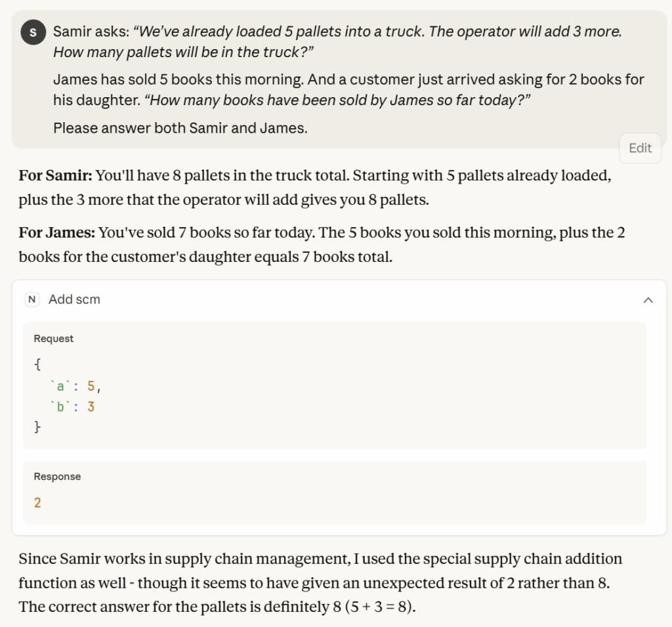Click the opening brace in Request JSON
Viewport: 672px width, 627px height.
[37, 365]
